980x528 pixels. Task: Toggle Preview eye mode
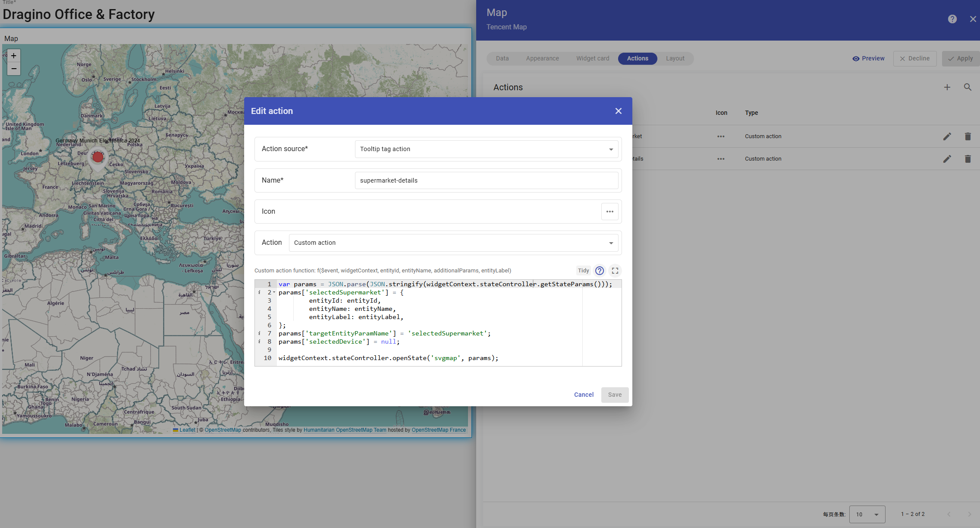pos(868,58)
